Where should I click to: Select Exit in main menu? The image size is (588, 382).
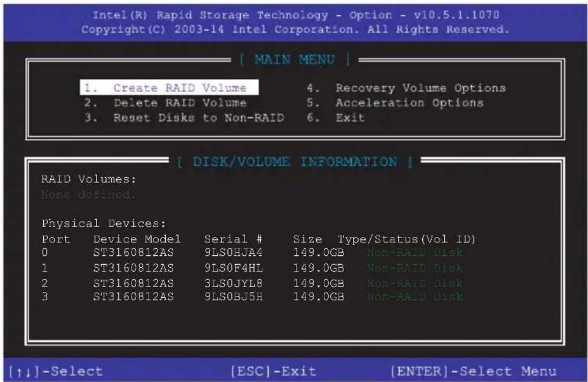pyautogui.click(x=336, y=118)
